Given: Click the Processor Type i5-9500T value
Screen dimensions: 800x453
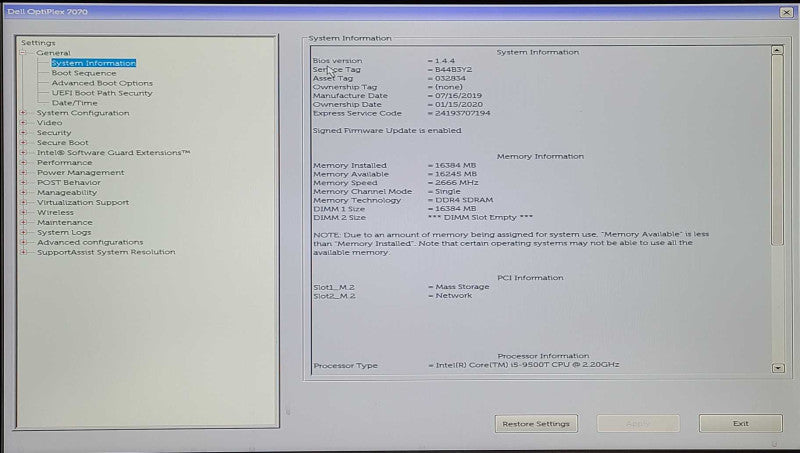Looking at the screenshot, I should (x=528, y=365).
